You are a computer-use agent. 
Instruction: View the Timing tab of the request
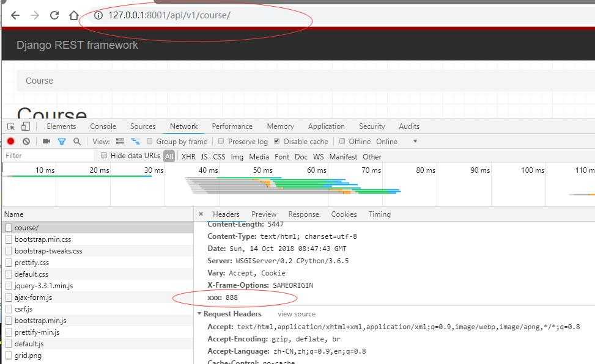click(380, 214)
